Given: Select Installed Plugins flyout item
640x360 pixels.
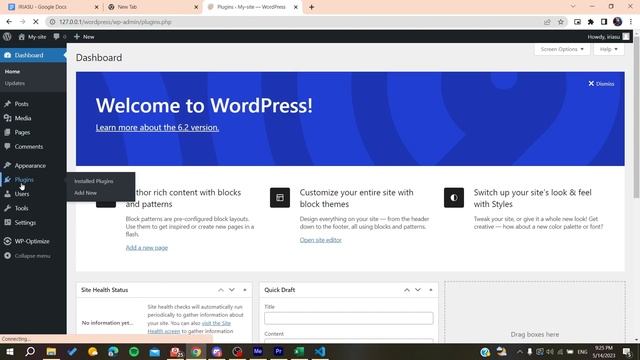Looking at the screenshot, I should click(x=94, y=181).
